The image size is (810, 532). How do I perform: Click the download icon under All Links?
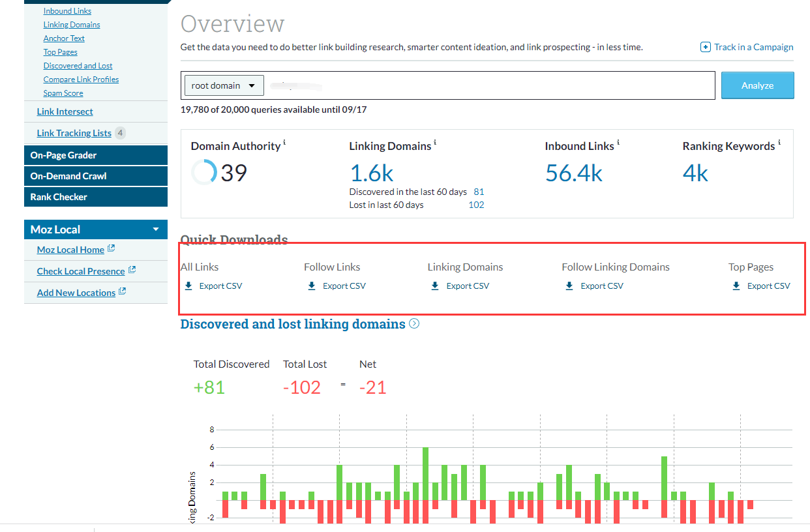pyautogui.click(x=188, y=286)
